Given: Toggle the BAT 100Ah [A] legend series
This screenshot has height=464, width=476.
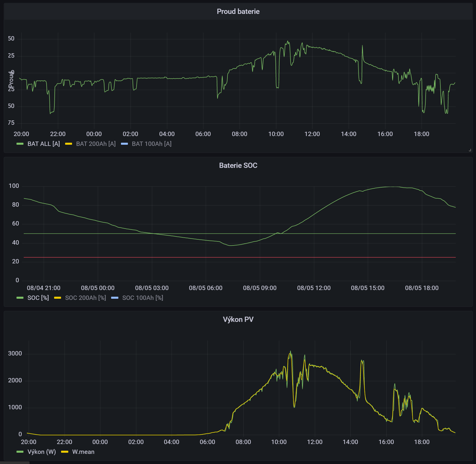Looking at the screenshot, I should pos(151,144).
